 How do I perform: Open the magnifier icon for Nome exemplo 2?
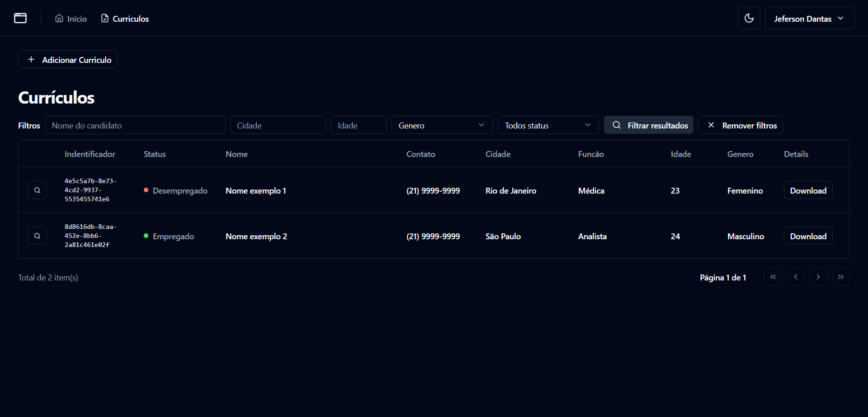click(x=37, y=236)
